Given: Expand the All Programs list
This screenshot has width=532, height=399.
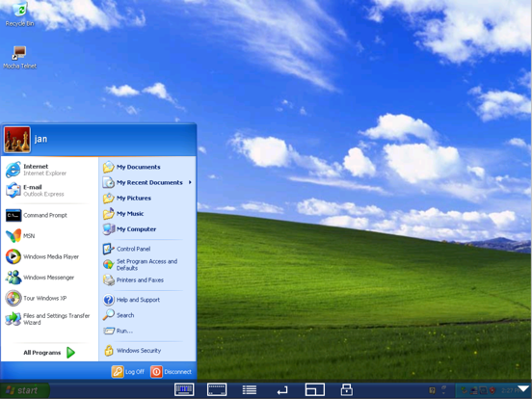Looking at the screenshot, I should [x=49, y=353].
